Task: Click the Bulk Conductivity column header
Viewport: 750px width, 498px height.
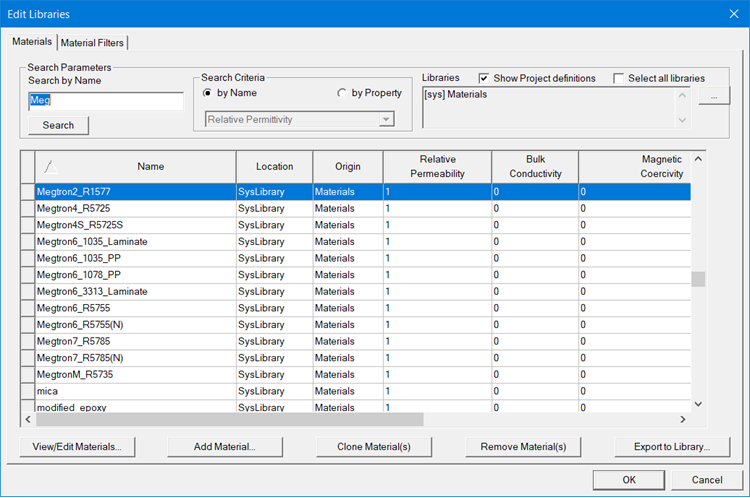Action: pos(535,166)
